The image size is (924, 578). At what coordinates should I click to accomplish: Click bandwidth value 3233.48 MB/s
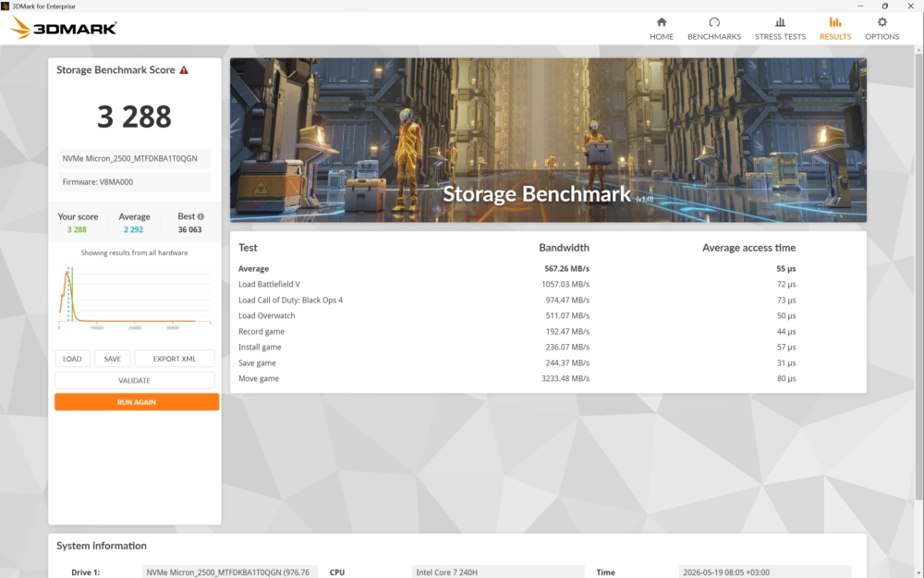coord(565,378)
